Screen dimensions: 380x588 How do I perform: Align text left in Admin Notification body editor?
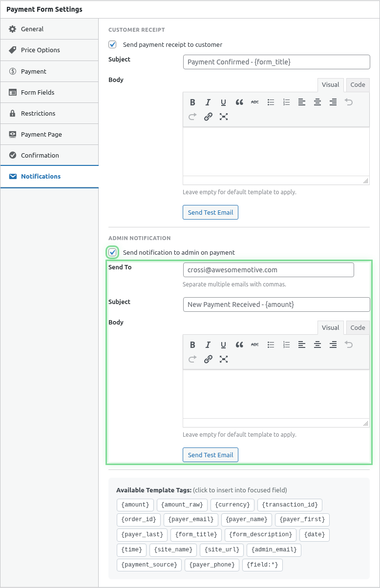tap(302, 345)
